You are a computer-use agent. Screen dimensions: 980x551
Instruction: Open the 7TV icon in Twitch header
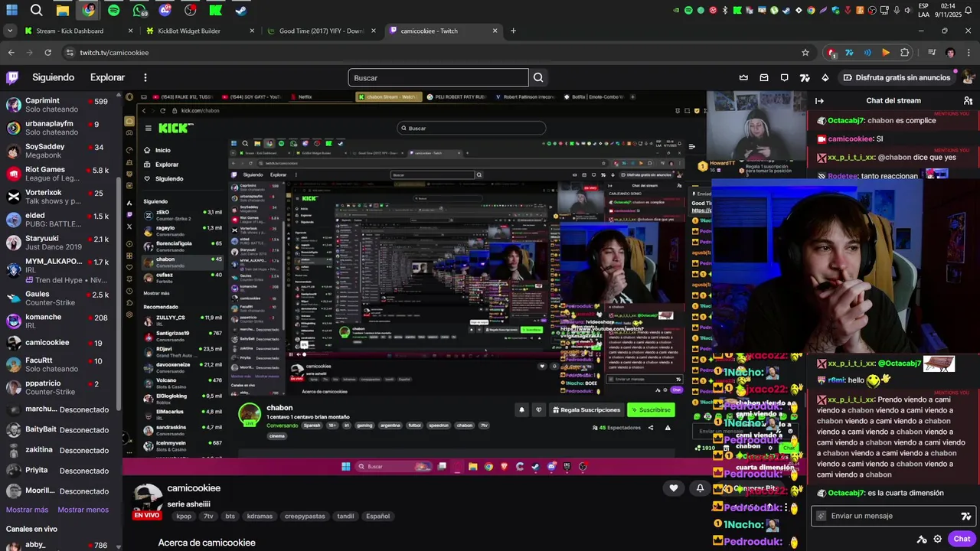(805, 77)
